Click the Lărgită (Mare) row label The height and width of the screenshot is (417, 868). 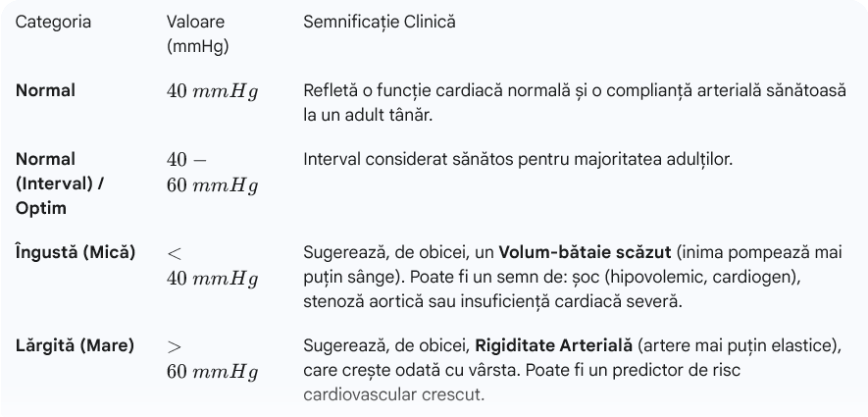[75, 345]
